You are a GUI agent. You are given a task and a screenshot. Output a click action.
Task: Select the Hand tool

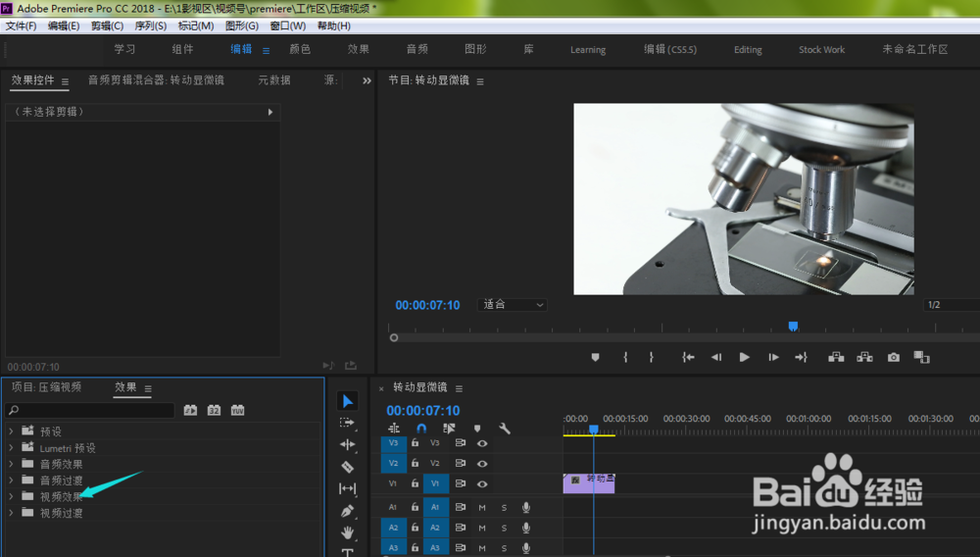click(x=348, y=532)
